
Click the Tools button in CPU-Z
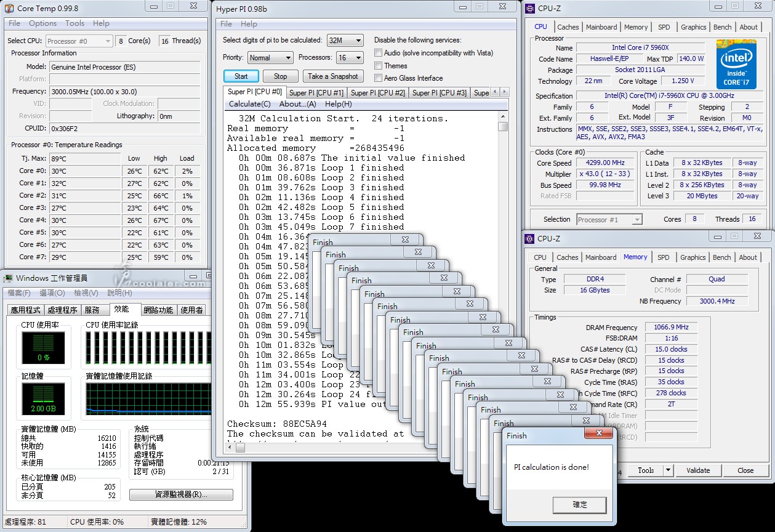(x=646, y=470)
